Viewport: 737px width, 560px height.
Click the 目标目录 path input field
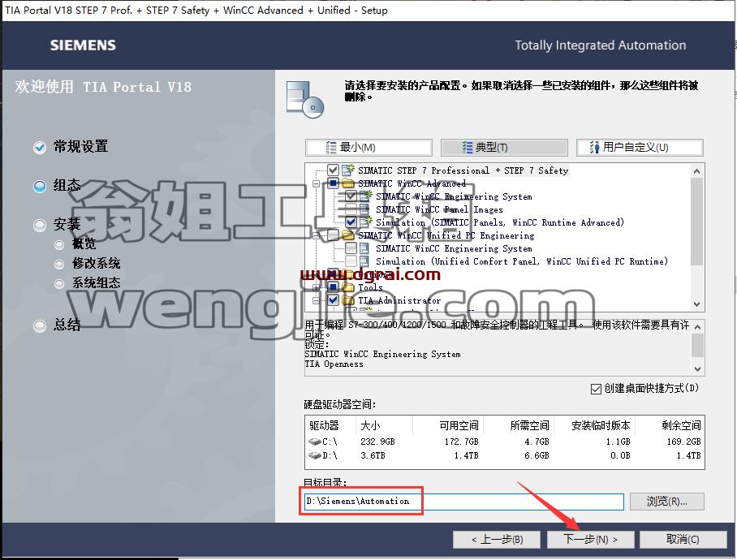point(463,502)
